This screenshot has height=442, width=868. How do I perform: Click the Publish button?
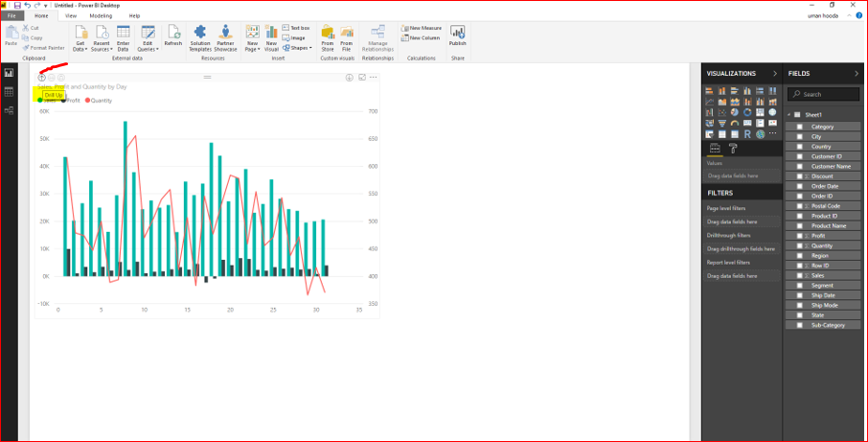pyautogui.click(x=457, y=35)
